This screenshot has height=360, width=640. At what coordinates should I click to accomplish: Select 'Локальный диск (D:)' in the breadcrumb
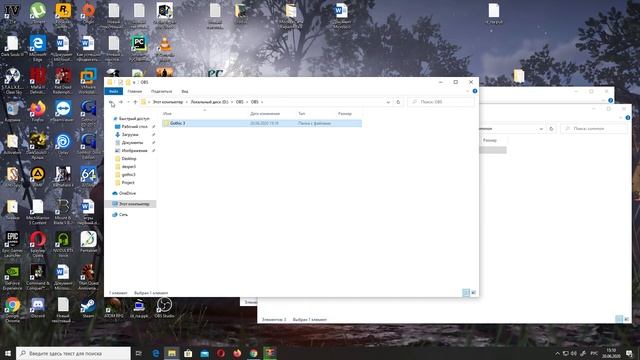[x=209, y=102]
